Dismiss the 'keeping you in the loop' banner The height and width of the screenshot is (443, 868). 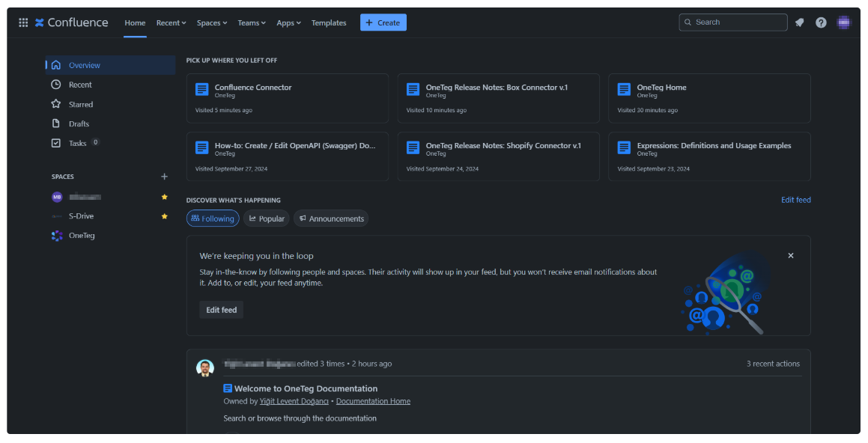[791, 255]
